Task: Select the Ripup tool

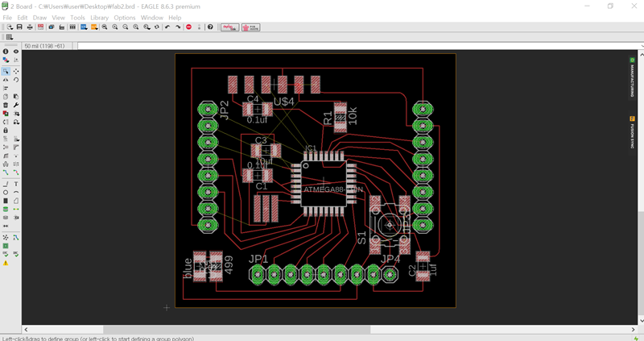Action: coord(16,173)
